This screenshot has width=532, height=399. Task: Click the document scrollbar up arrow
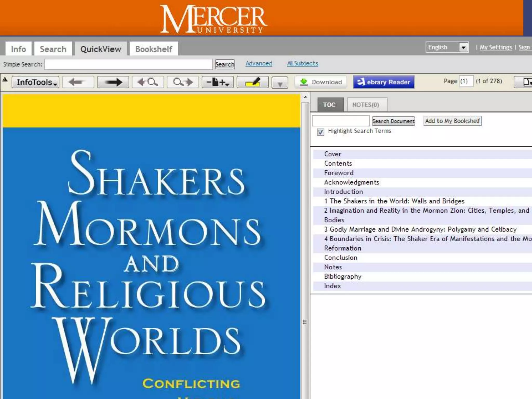pos(305,97)
